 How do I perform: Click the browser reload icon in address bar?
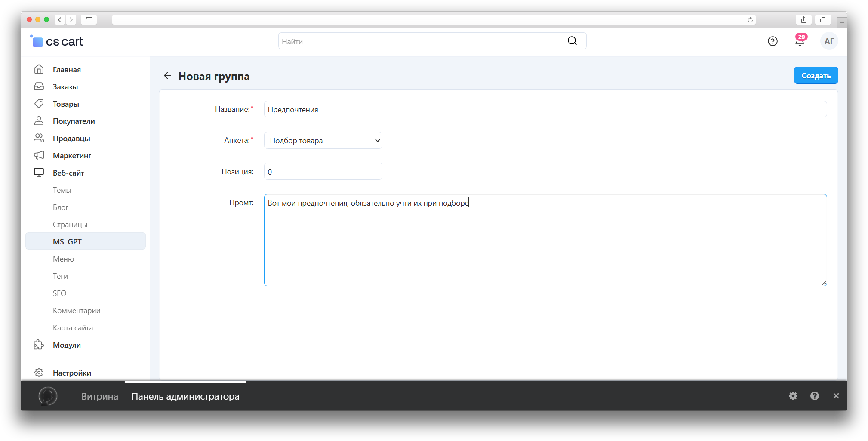(x=750, y=20)
